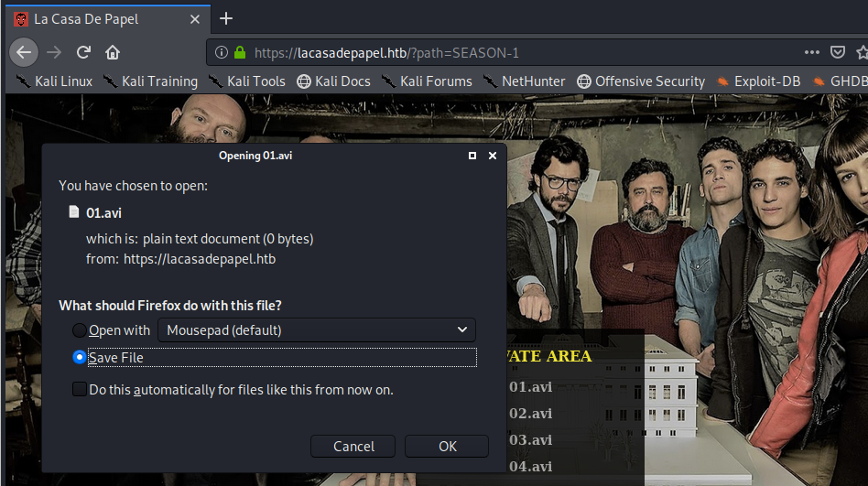Viewport: 868px width, 486px height.
Task: Click the green padlock security icon
Action: click(x=240, y=52)
